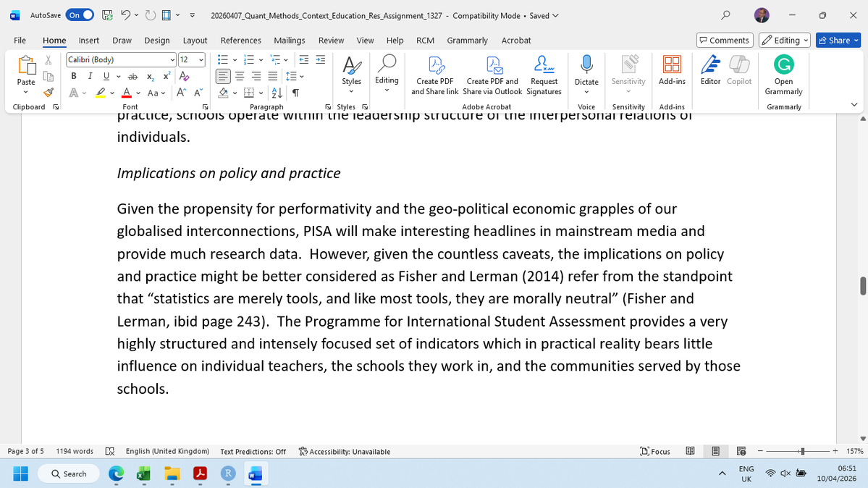Expand the Change Case Aa dropdown
This screenshot has height=488, width=868.
tap(163, 93)
